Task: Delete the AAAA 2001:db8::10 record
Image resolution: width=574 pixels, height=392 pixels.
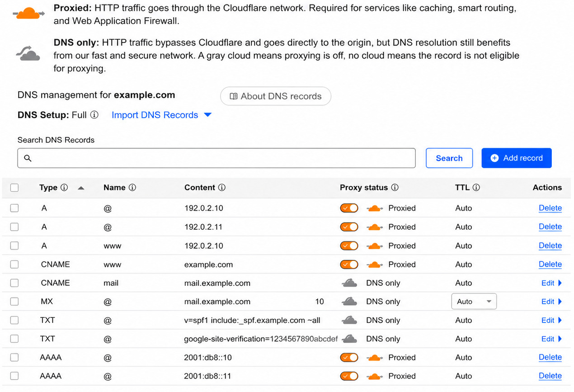Action: pos(550,358)
